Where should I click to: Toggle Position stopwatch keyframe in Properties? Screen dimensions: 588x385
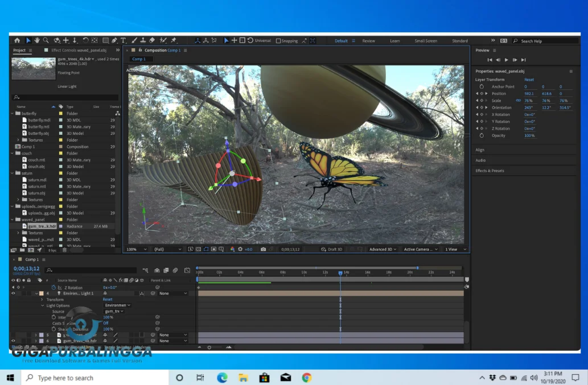[x=482, y=94]
